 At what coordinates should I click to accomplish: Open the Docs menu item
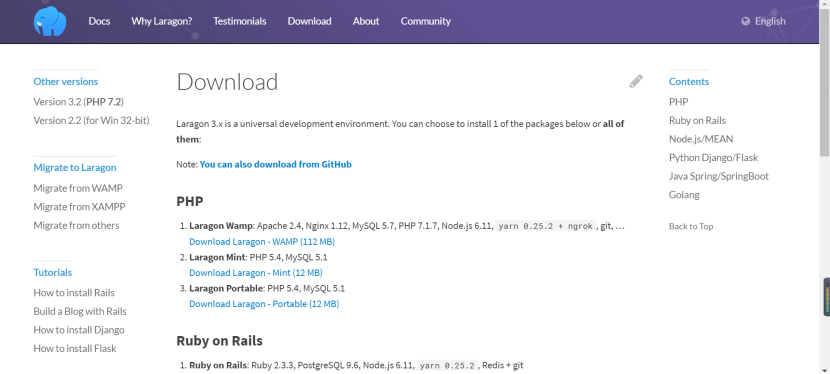tap(99, 21)
